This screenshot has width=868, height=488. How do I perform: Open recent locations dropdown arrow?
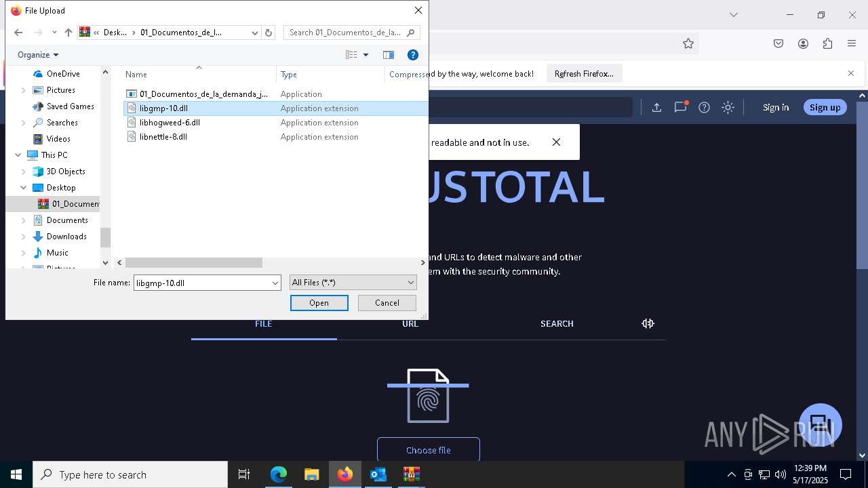pyautogui.click(x=54, y=33)
